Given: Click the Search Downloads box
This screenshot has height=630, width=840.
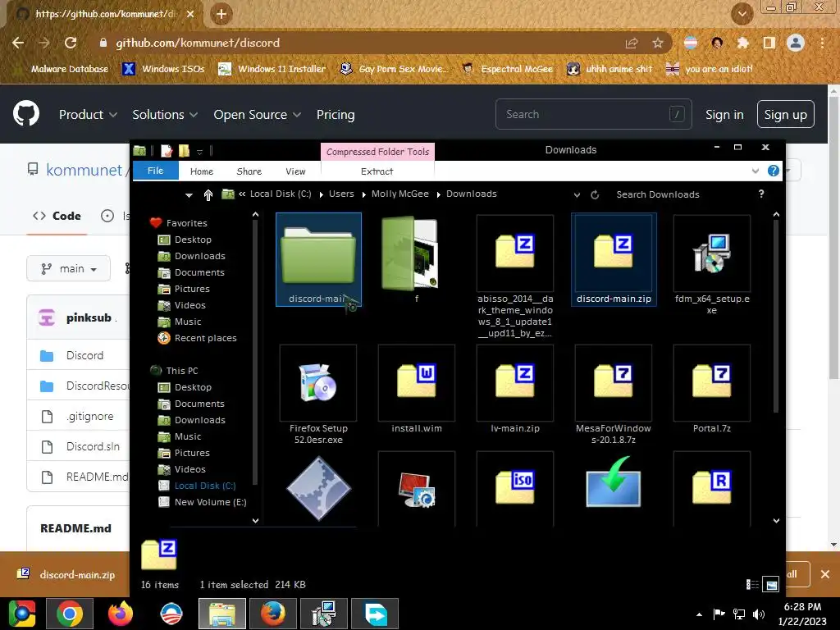Looking at the screenshot, I should (x=680, y=194).
